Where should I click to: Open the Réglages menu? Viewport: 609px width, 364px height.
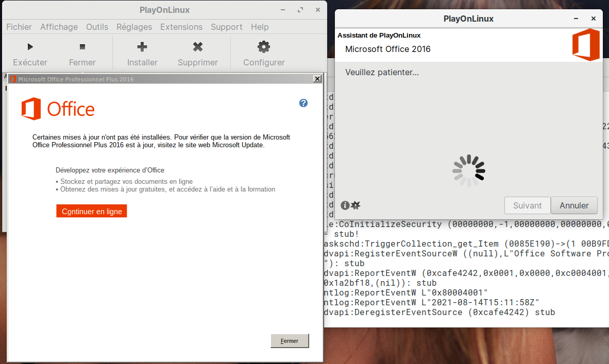[134, 27]
